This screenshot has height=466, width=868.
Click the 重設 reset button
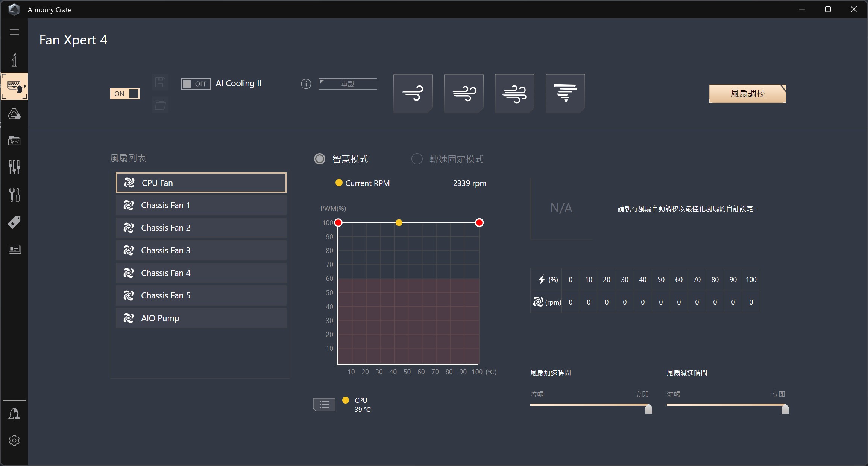tap(348, 84)
